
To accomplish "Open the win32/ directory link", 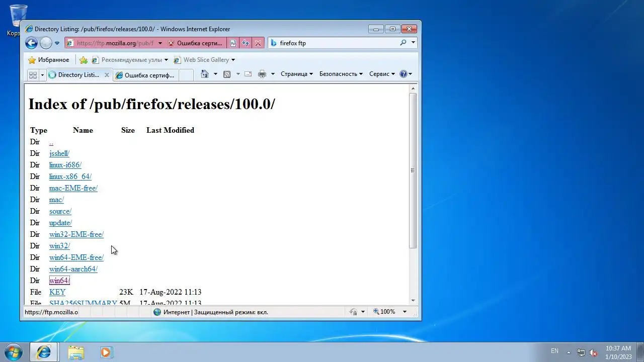I will pos(59,246).
